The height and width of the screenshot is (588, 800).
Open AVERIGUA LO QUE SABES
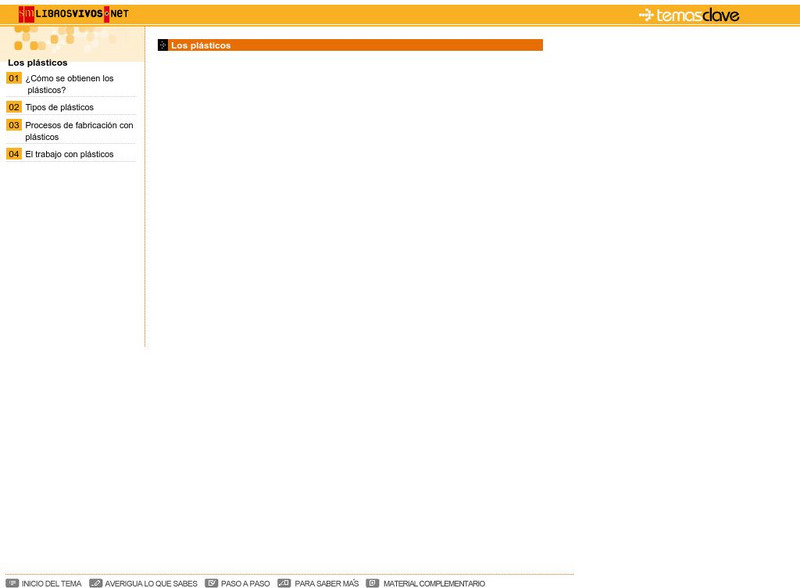[x=151, y=583]
